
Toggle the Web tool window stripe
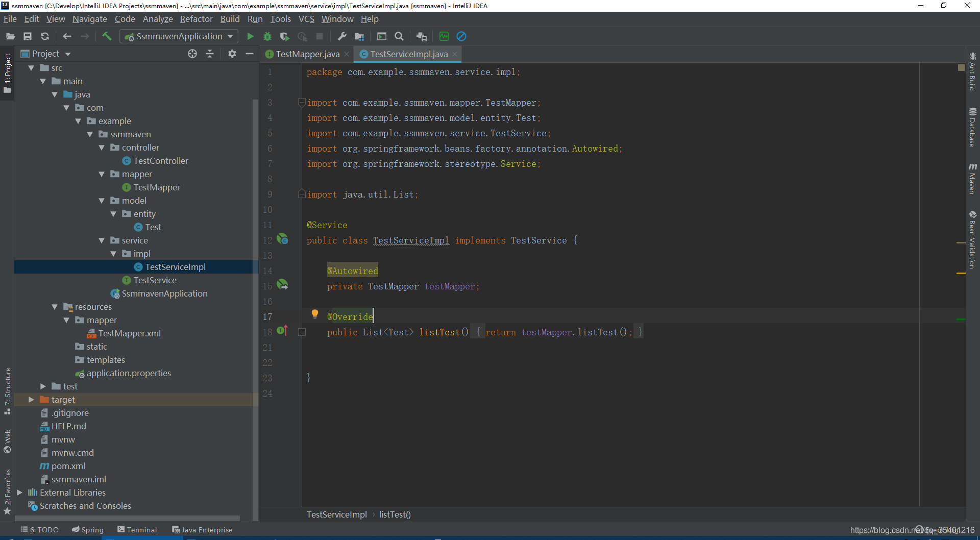tap(7, 441)
